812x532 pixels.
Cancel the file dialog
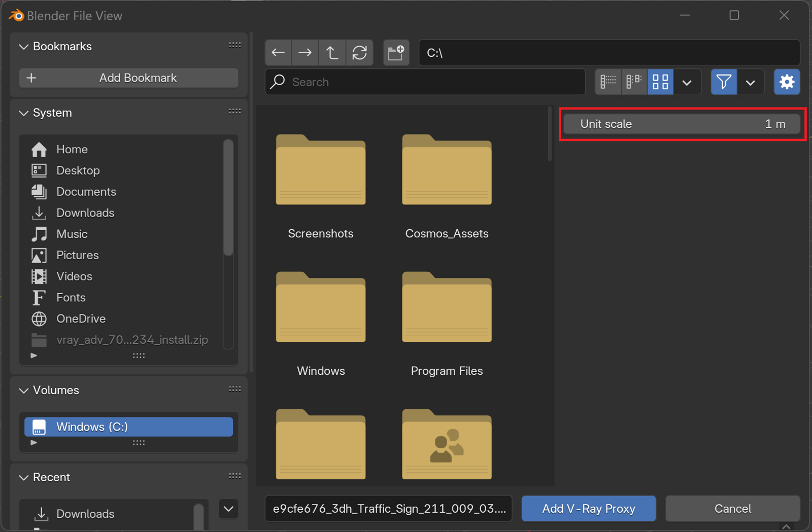pos(733,509)
